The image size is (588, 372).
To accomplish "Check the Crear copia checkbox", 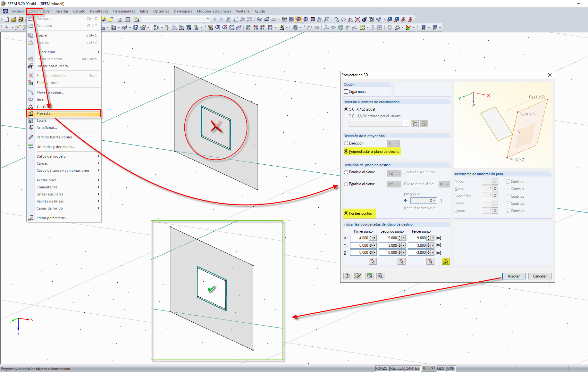I will 346,92.
